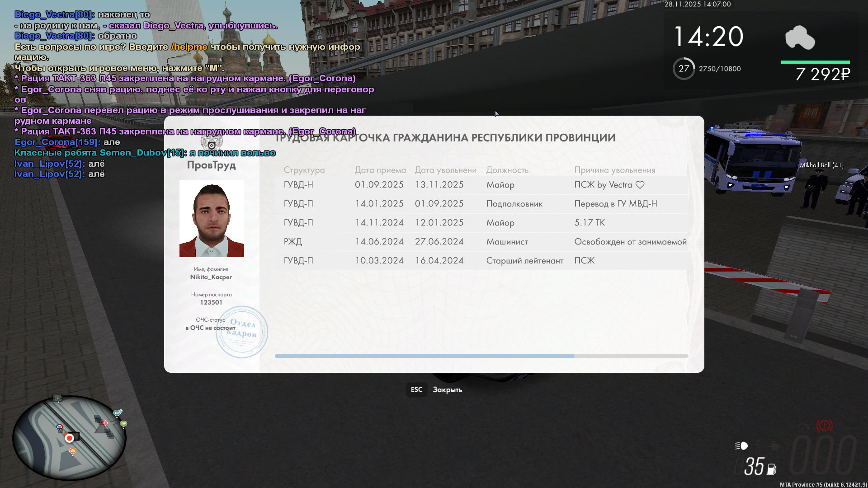The width and height of the screenshot is (868, 488).
Task: Click the Закрыть close label
Action: coord(447,389)
